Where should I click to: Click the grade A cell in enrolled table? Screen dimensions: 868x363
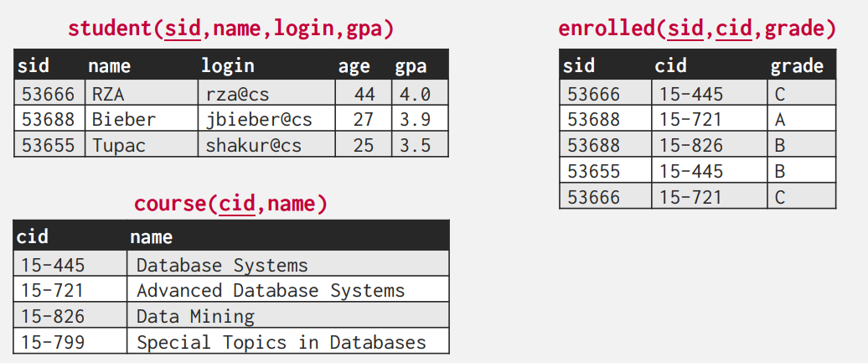click(802, 119)
